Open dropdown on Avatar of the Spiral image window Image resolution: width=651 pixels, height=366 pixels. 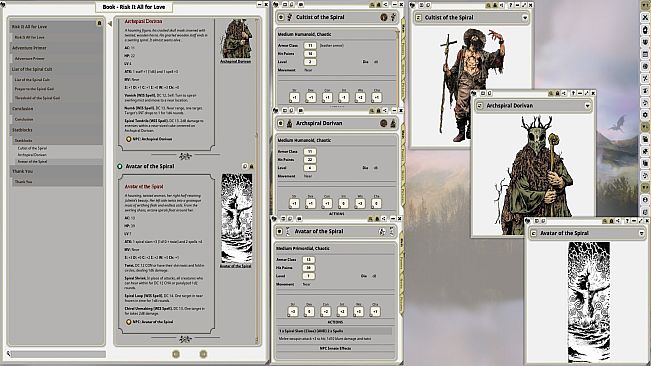click(x=641, y=234)
